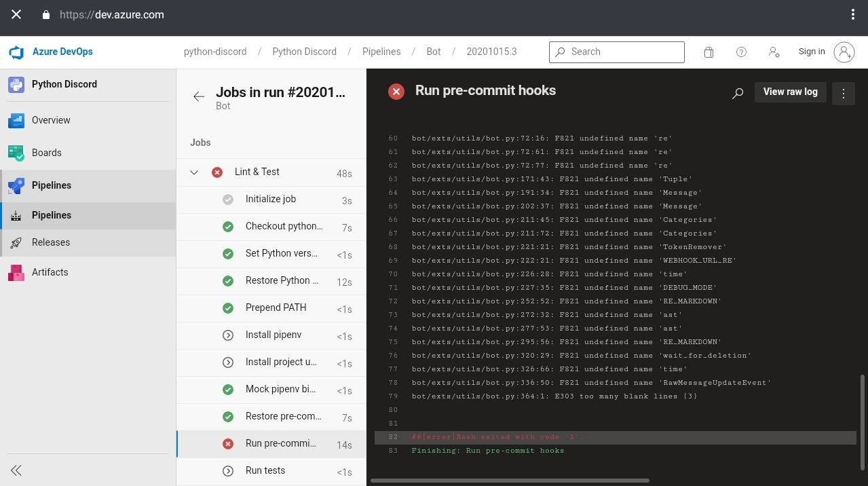Click the View raw log button
The width and height of the screenshot is (868, 486).
pos(791,92)
